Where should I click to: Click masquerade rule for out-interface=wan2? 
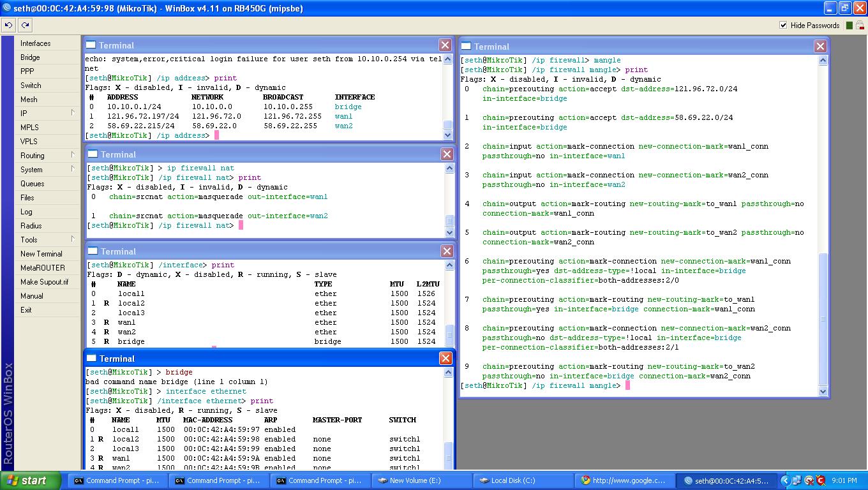coord(218,216)
